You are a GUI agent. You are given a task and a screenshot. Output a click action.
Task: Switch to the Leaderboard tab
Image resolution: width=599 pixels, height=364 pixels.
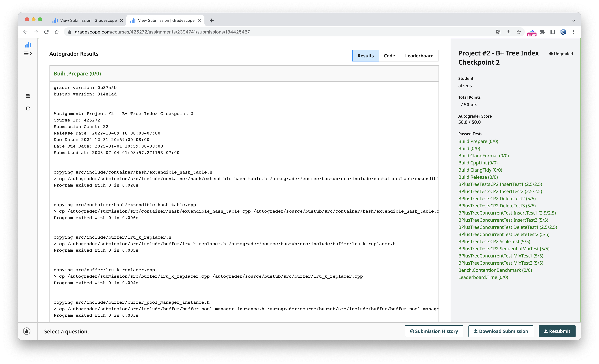point(419,56)
